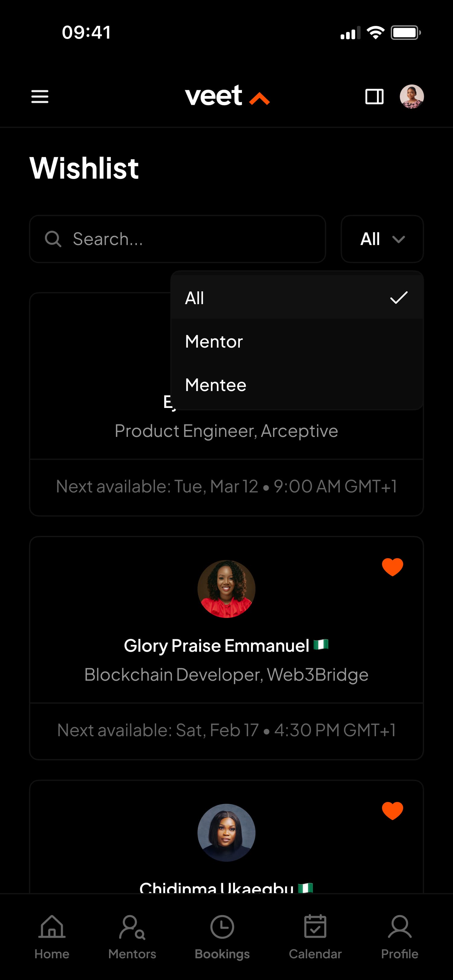Open the Bookings tab
The image size is (453, 980).
click(222, 937)
